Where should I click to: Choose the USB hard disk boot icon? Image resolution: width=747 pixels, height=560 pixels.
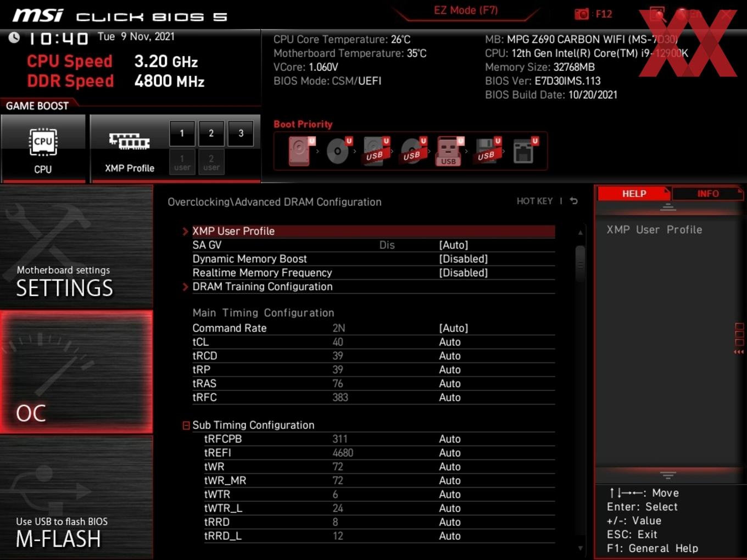376,150
